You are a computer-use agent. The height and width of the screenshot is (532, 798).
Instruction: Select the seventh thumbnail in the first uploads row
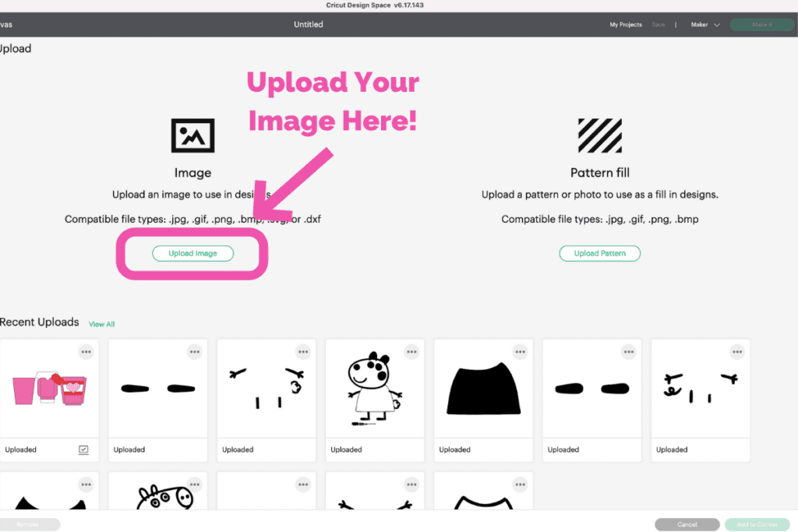pos(701,389)
